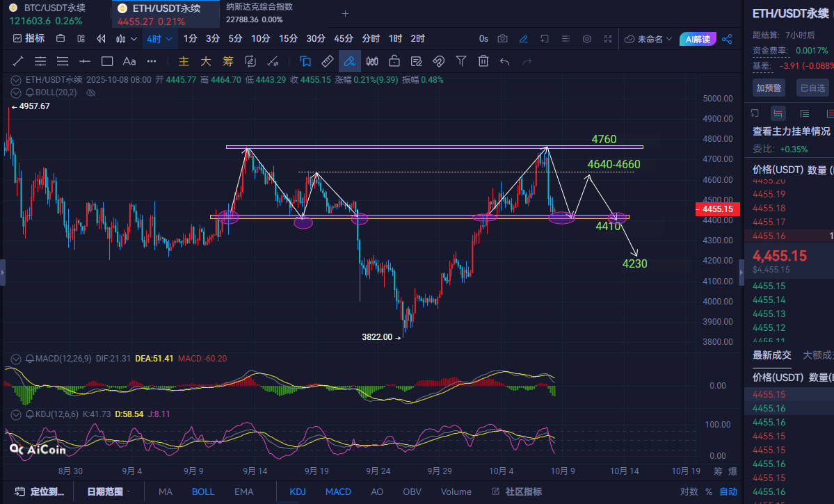Expand the 日期范围 date range dropdown
The image size is (834, 504).
[109, 491]
